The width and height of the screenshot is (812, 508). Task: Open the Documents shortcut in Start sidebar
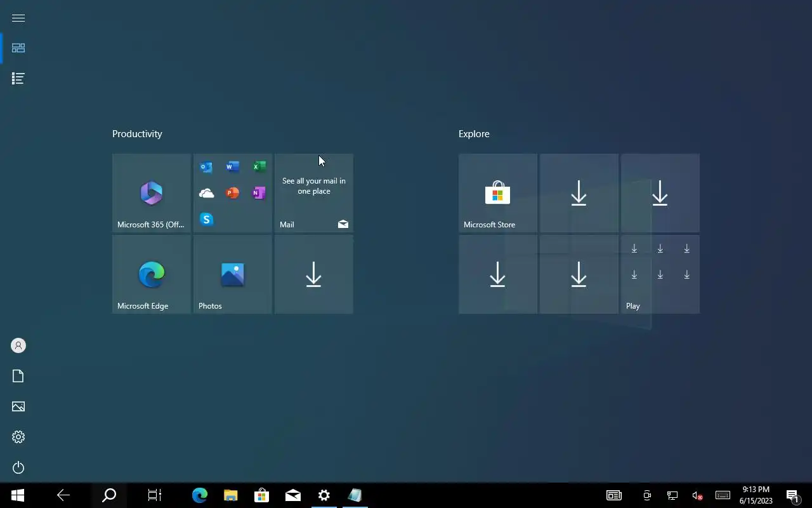(x=18, y=376)
